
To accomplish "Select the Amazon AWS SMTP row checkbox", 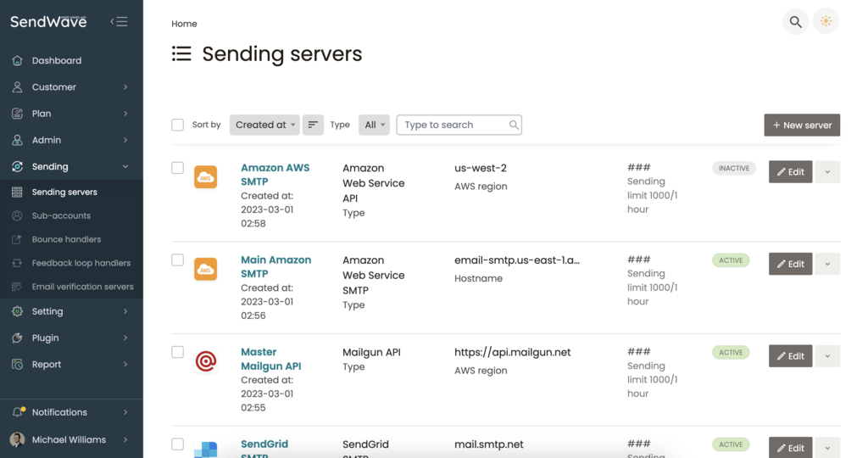I will (177, 168).
